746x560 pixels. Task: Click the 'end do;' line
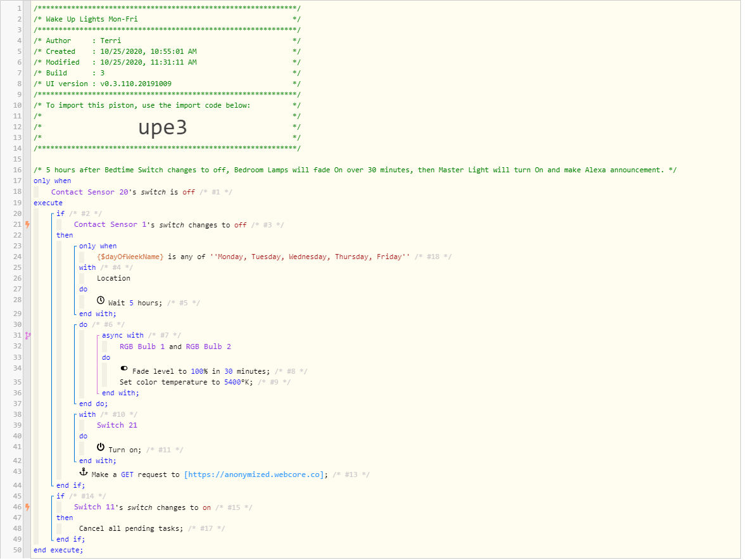pos(93,404)
